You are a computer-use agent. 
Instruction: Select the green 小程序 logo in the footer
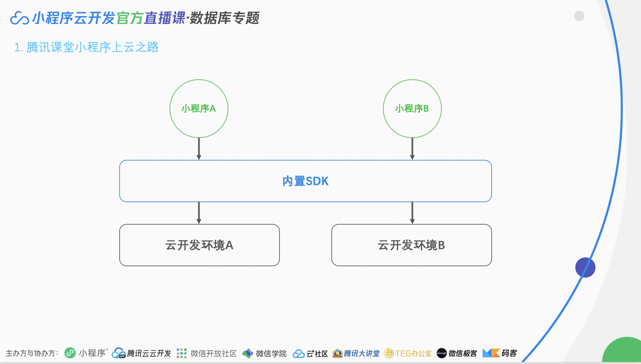[x=70, y=353]
